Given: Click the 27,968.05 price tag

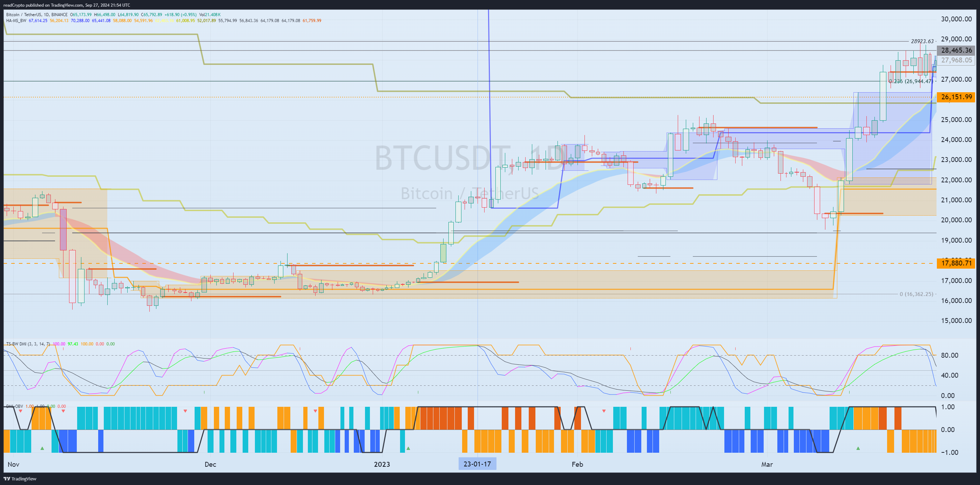Looking at the screenshot, I should (956, 60).
